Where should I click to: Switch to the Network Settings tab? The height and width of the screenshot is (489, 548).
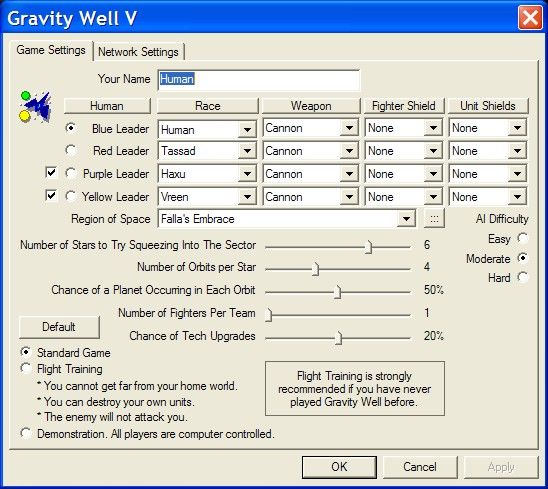click(138, 52)
